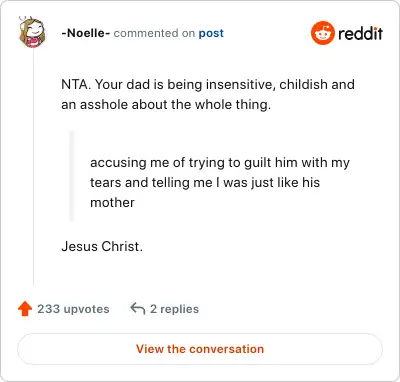The height and width of the screenshot is (382, 400).
Task: Click the Jesus Christ comment line
Action: (x=102, y=246)
